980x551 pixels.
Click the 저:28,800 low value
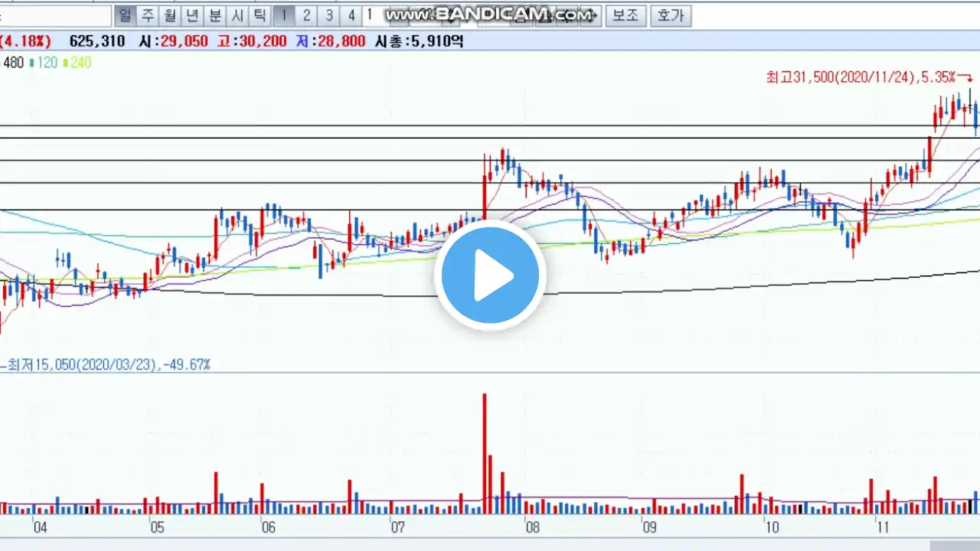[331, 41]
